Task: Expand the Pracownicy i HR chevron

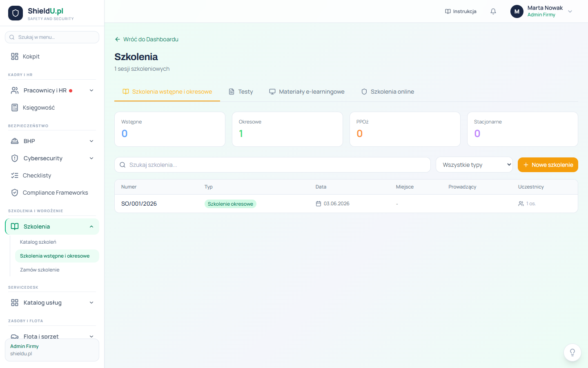Action: tap(91, 90)
